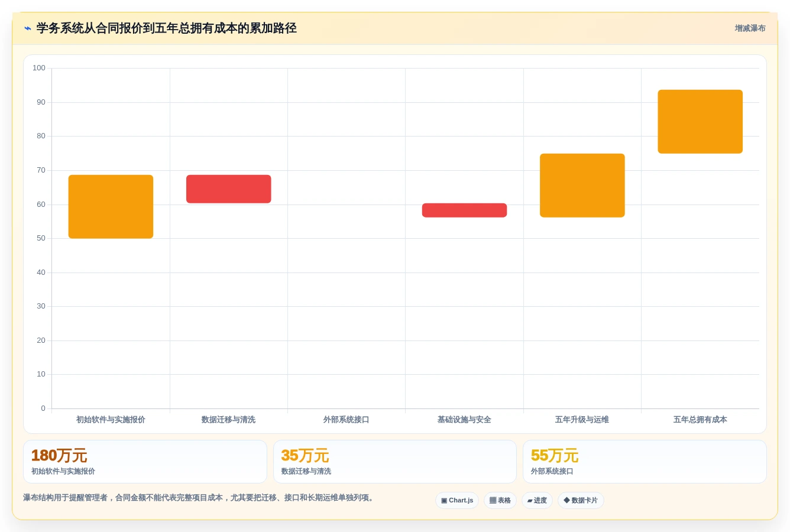Click the 数据迁移与清洗 caption under 35万元
This screenshot has width=790, height=532.
click(x=306, y=471)
